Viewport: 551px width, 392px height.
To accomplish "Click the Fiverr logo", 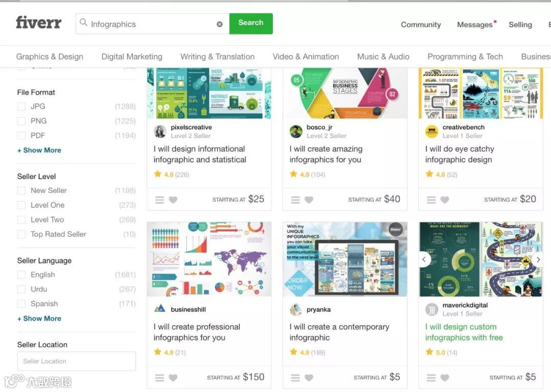I will 39,22.
